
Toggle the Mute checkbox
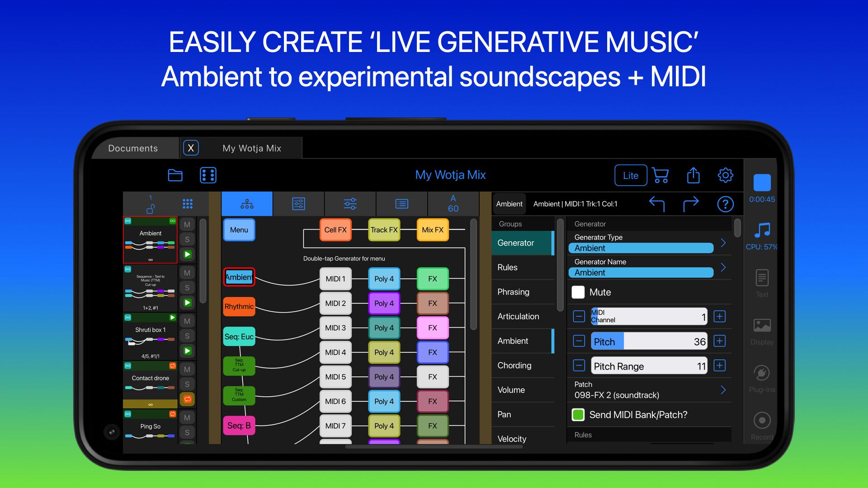(x=578, y=292)
